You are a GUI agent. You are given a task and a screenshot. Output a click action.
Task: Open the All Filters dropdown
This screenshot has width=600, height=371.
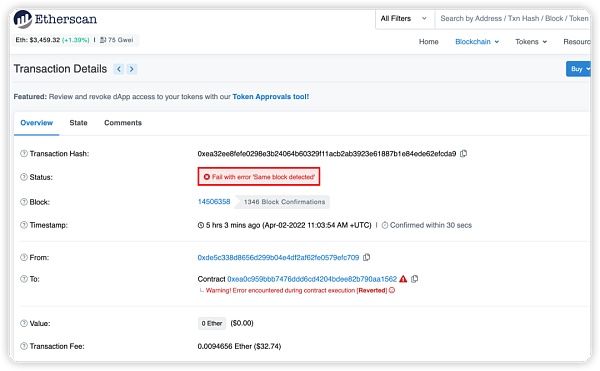coord(404,18)
